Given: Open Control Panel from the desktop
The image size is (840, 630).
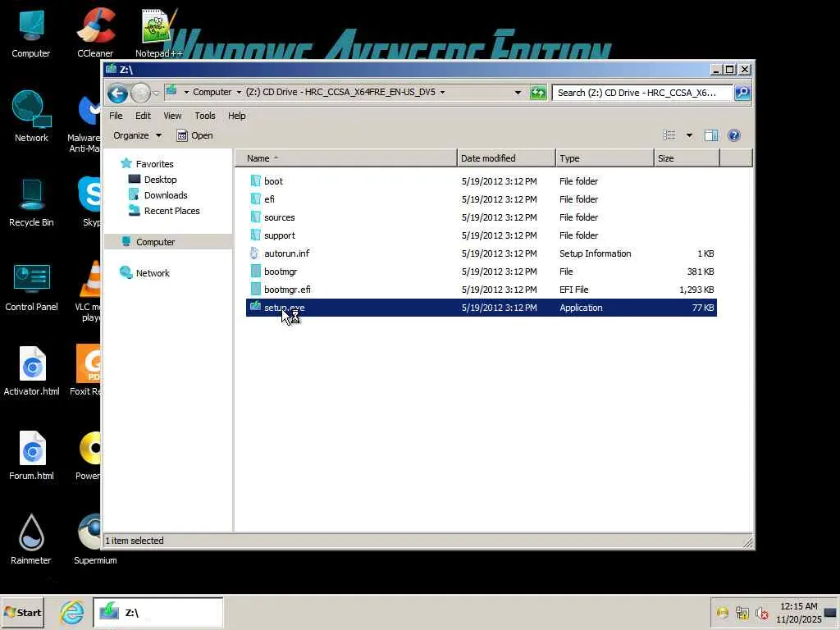Looking at the screenshot, I should tap(31, 287).
